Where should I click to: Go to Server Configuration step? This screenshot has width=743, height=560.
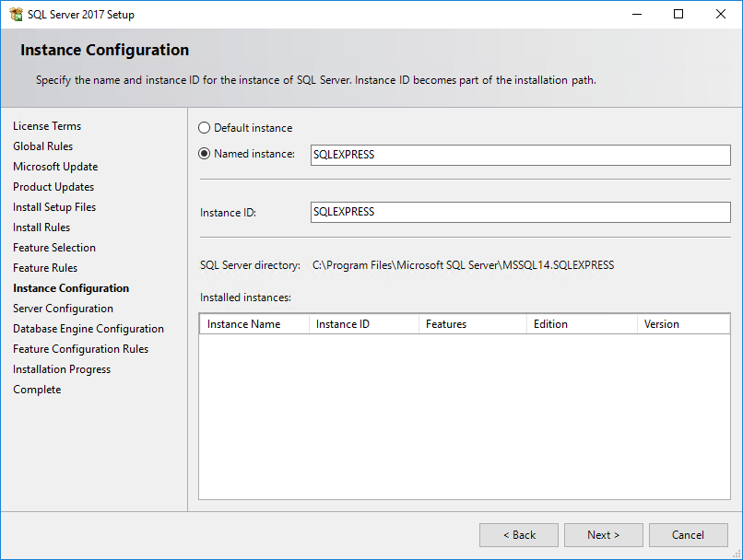pyautogui.click(x=63, y=309)
